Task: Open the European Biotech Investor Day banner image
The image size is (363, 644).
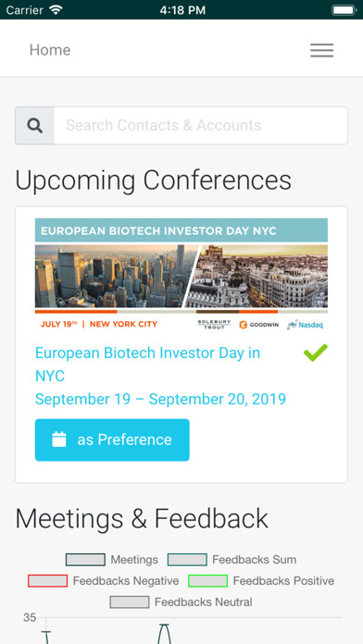Action: click(181, 275)
